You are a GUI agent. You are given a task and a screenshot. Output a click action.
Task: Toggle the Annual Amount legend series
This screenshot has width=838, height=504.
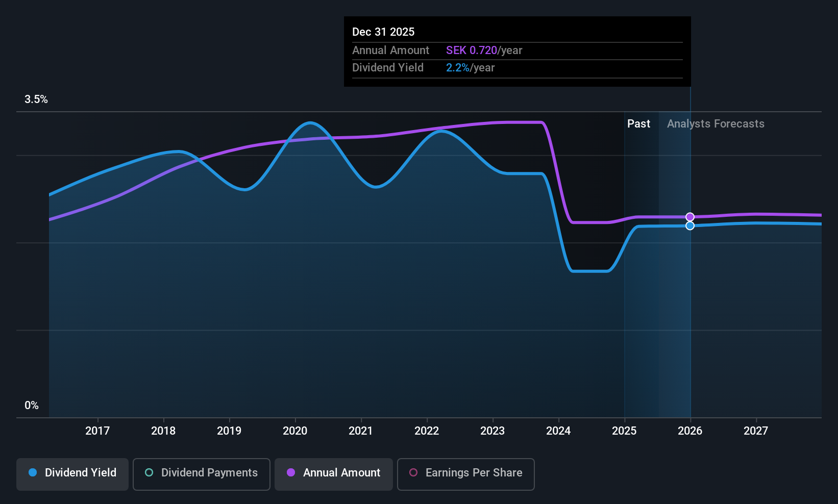click(x=334, y=474)
